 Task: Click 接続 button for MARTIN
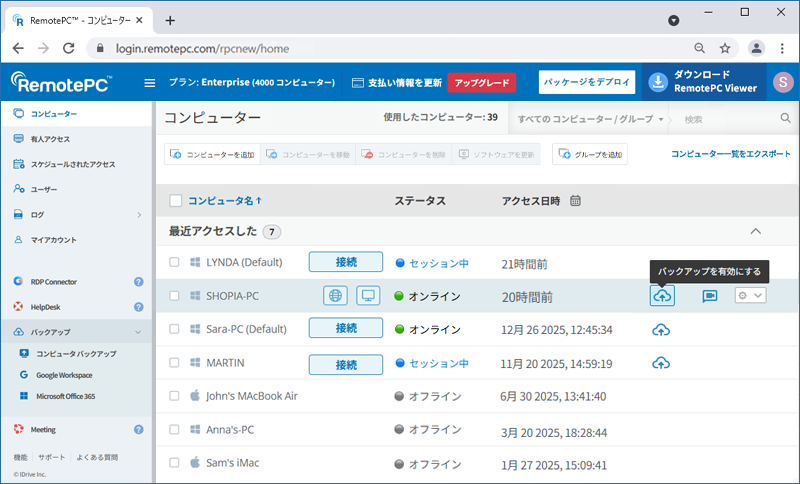click(x=346, y=365)
